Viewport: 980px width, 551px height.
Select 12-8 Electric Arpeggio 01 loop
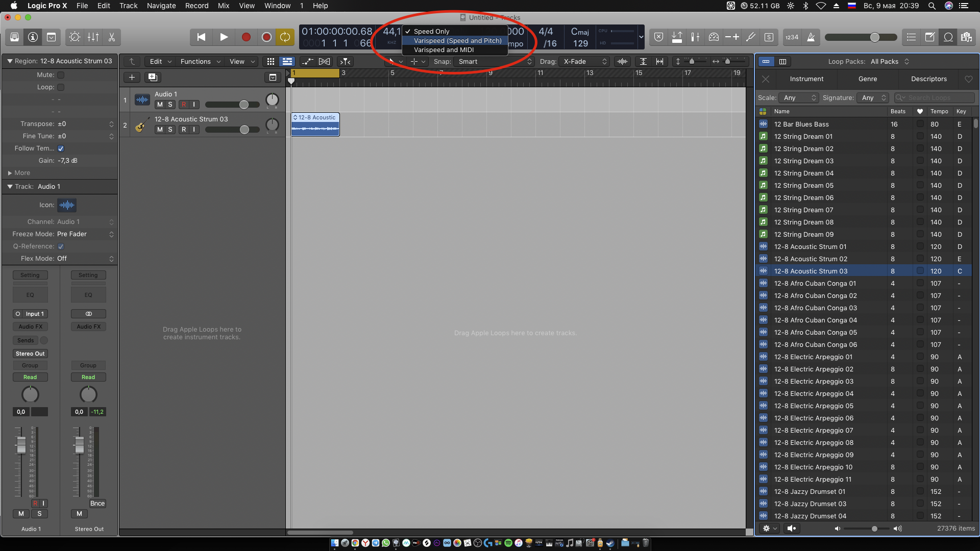click(x=813, y=357)
